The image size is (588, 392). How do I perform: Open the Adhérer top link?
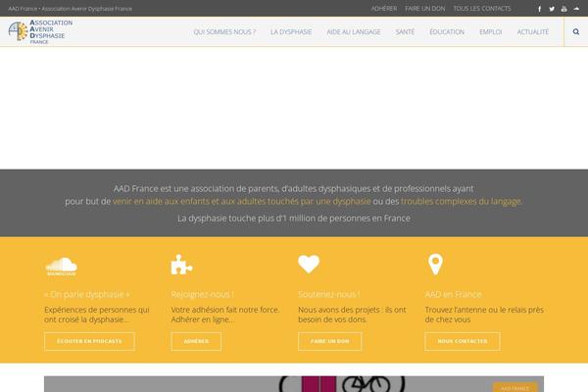click(x=384, y=8)
